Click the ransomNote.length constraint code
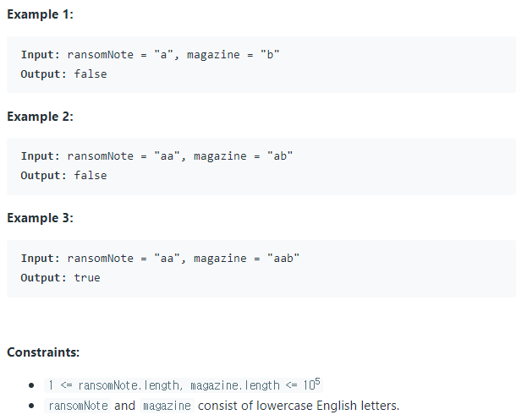This screenshot has width=527, height=420. point(184,385)
